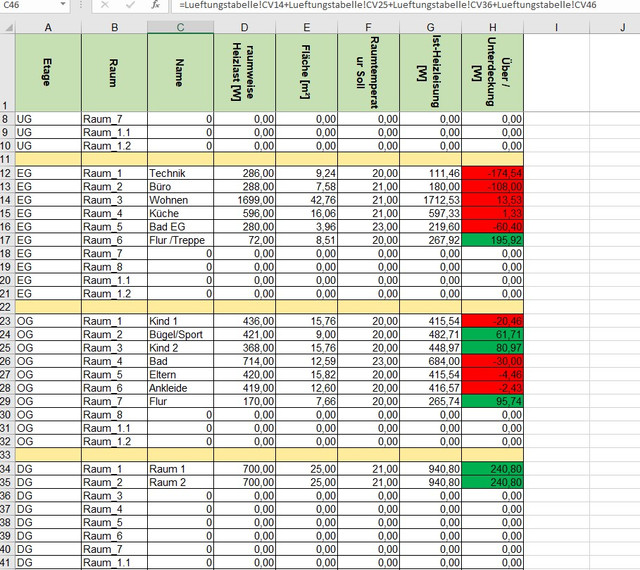Open the Insert Function fx icon

(156, 5)
